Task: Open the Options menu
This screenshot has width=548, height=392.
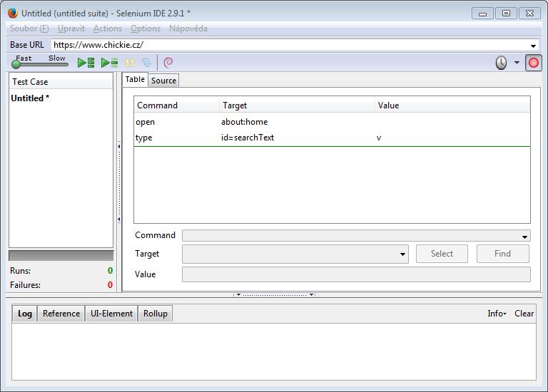Action: (x=146, y=29)
